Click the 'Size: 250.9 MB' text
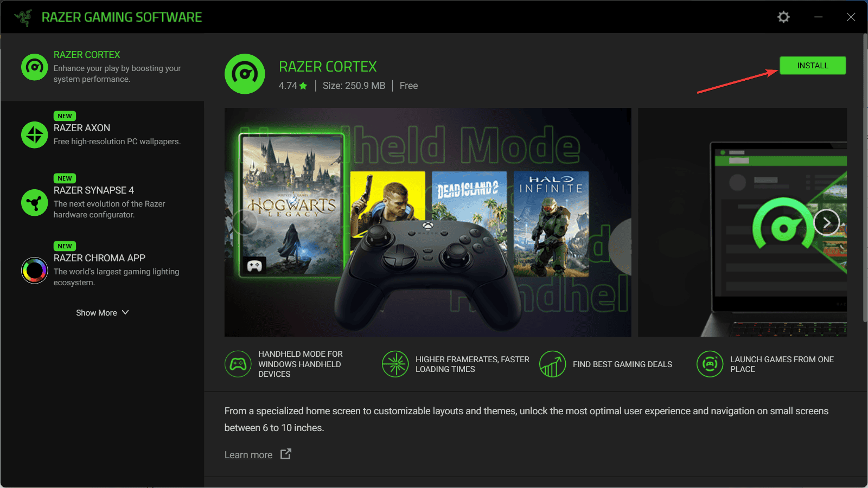The image size is (868, 488). [354, 86]
